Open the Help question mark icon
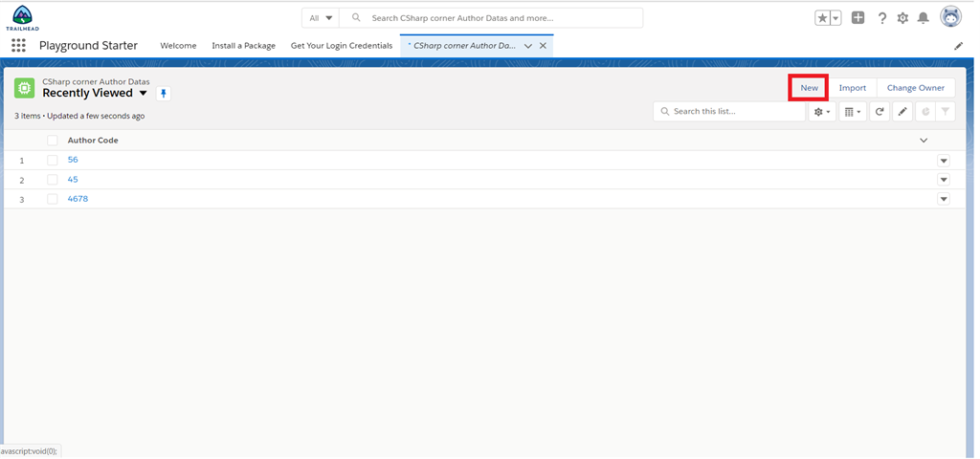980x459 pixels. (881, 18)
